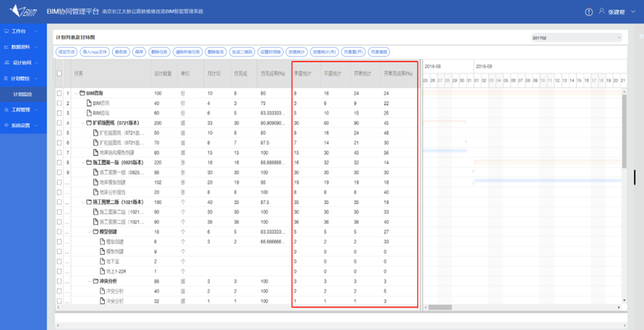This screenshot has height=330, width=644.
Task: Click the icon next to 工程管理
Action: coord(7,110)
